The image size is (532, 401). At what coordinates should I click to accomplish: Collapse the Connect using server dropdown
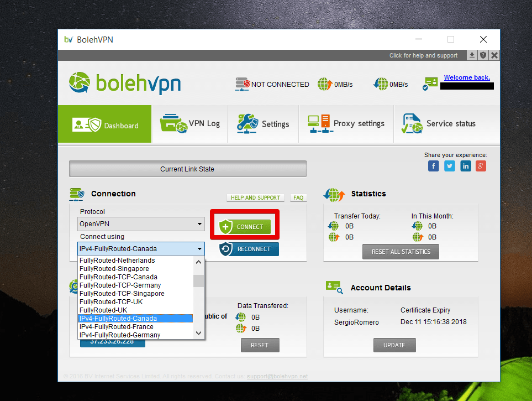(x=141, y=249)
